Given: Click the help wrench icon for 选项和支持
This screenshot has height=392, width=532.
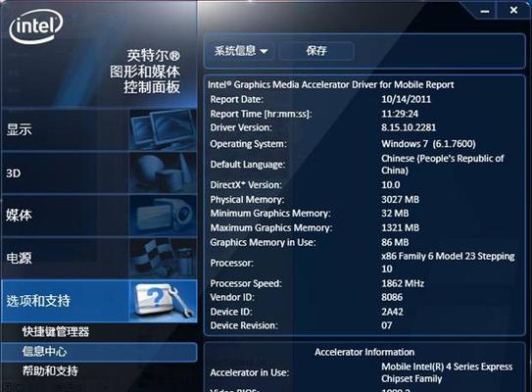Looking at the screenshot, I should 163,301.
